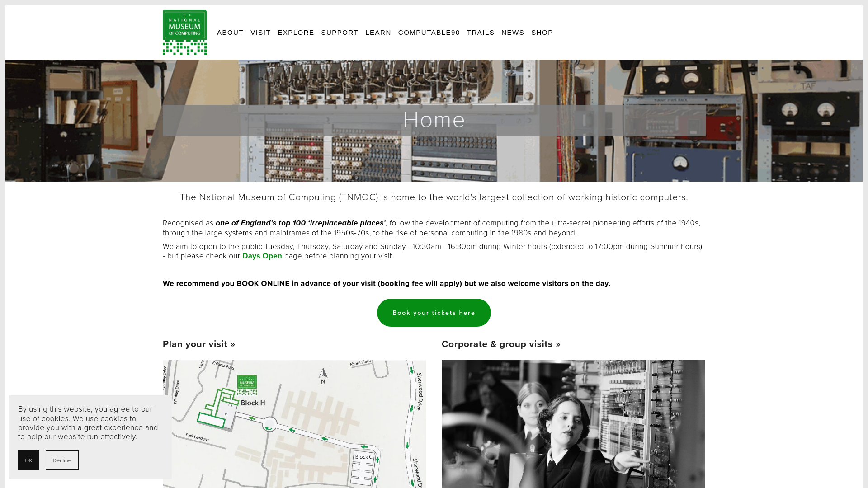Go to the SUPPORT section
This screenshot has width=868, height=488.
point(340,33)
